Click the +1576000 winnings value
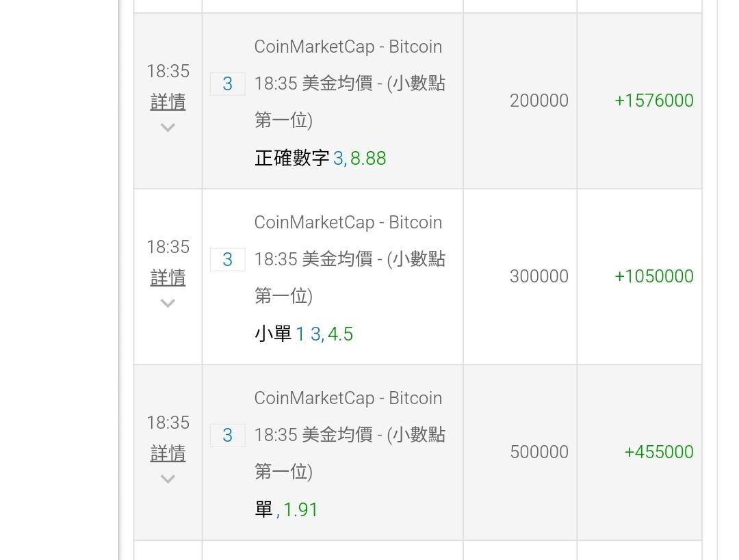This screenshot has height=560, width=739. coord(653,101)
